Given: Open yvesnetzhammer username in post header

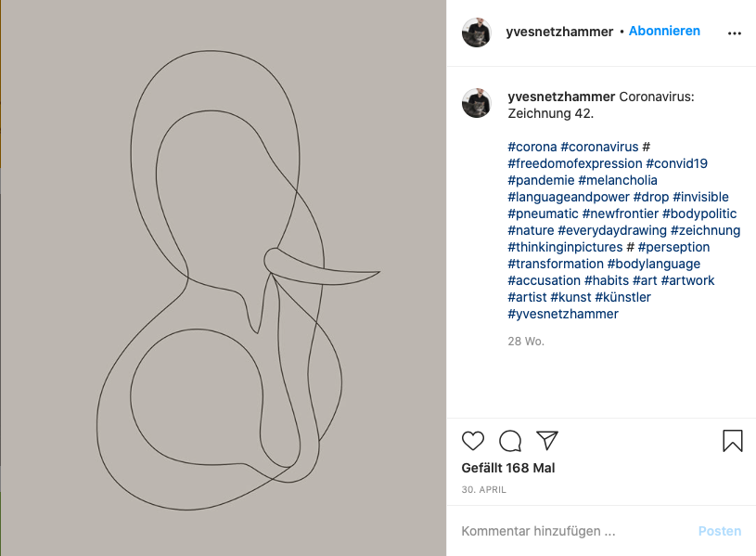Looking at the screenshot, I should point(560,32).
